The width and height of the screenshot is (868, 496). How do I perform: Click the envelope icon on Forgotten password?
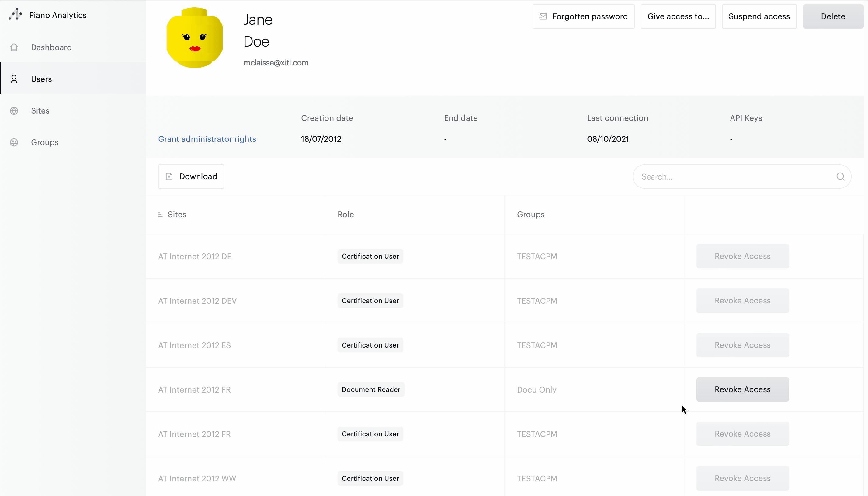[543, 16]
